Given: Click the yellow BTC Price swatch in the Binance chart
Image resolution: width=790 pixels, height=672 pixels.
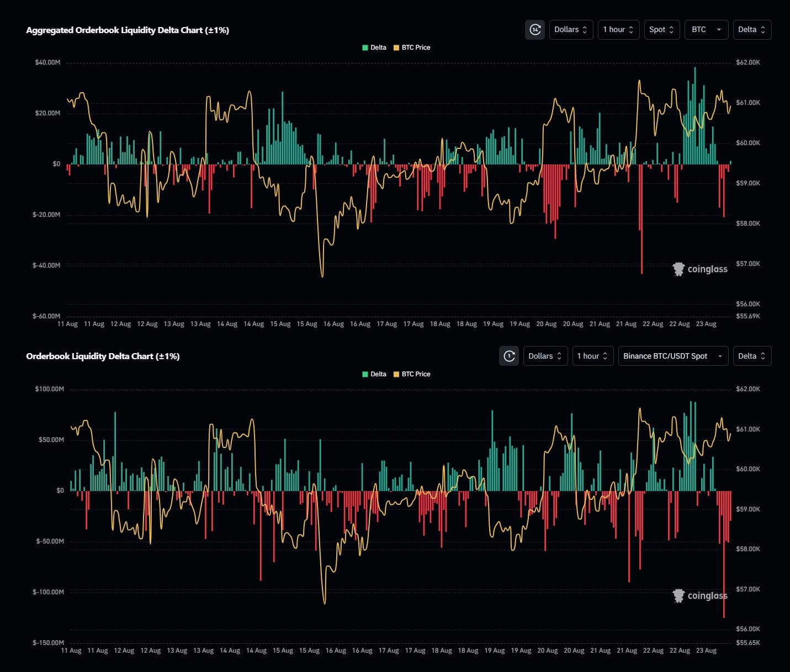Looking at the screenshot, I should coord(396,374).
